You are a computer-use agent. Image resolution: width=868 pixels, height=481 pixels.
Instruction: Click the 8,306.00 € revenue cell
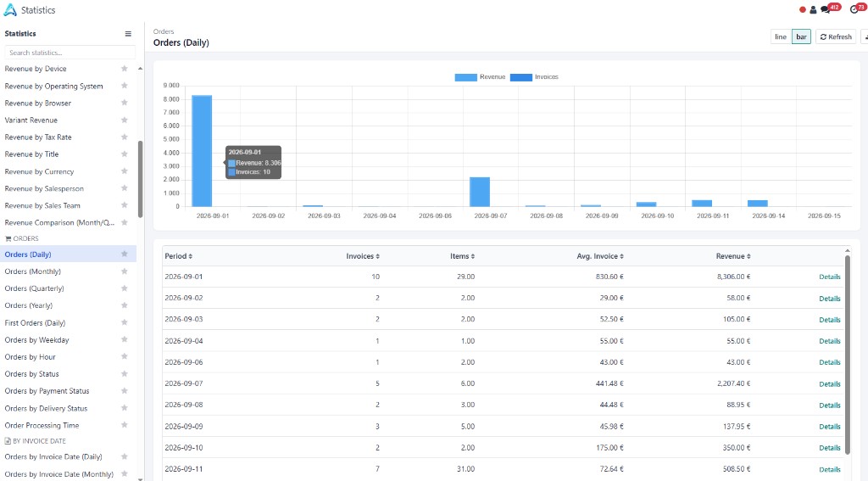click(x=733, y=277)
